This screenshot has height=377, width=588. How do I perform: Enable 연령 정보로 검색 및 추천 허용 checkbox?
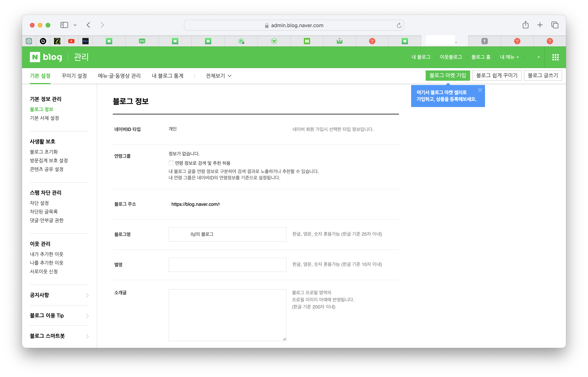(x=171, y=163)
